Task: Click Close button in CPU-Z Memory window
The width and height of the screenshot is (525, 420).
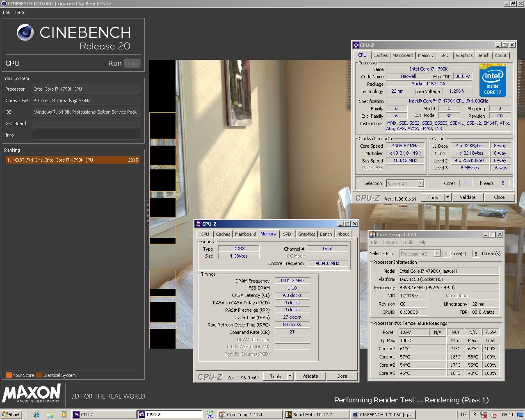Action: point(342,376)
